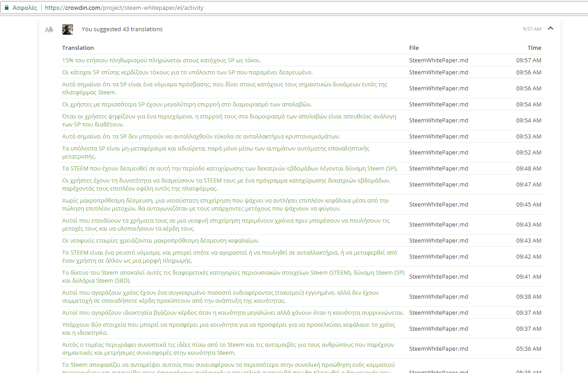Click the "09:53 AM" time cell
588x373 pixels.
[529, 136]
